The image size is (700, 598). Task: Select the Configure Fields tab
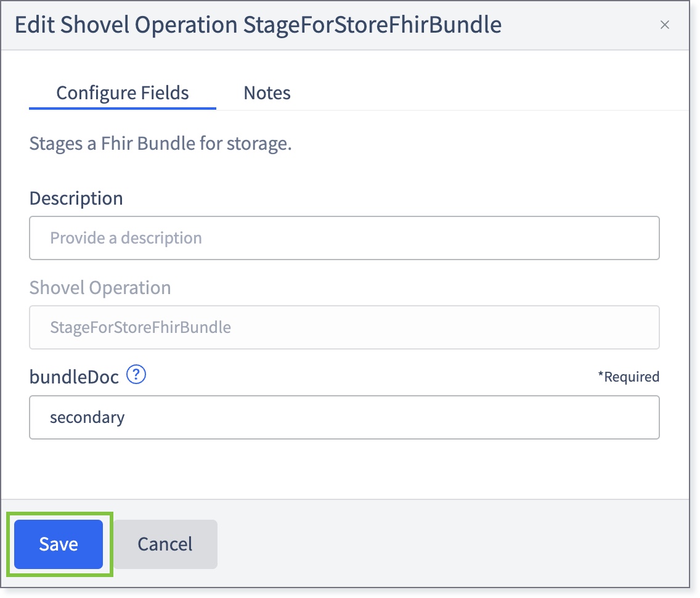pos(123,93)
